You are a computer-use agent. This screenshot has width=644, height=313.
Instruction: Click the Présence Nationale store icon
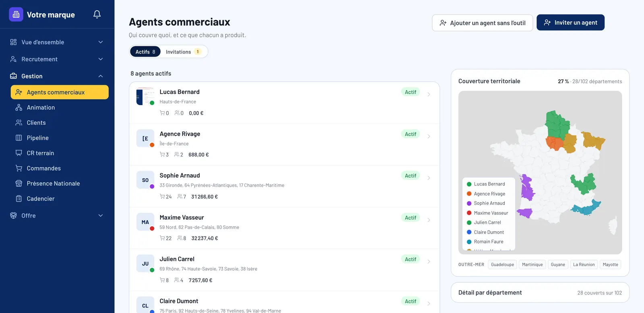point(19,183)
